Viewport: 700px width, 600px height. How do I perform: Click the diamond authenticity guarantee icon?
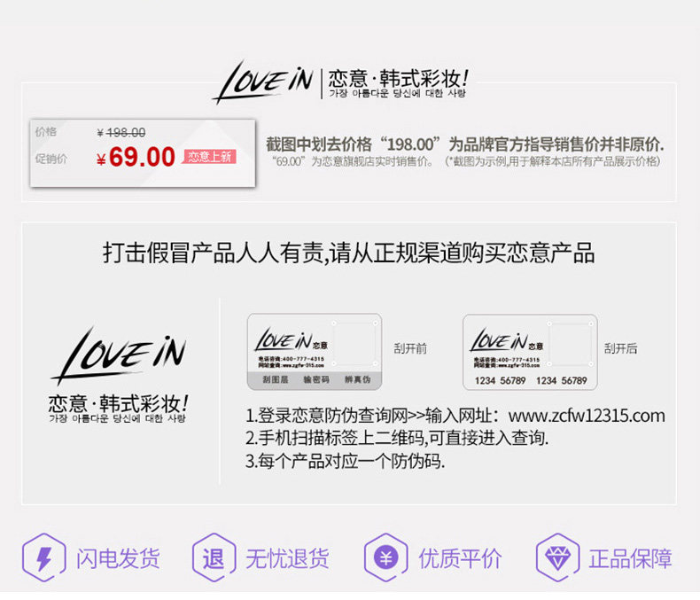(x=557, y=557)
